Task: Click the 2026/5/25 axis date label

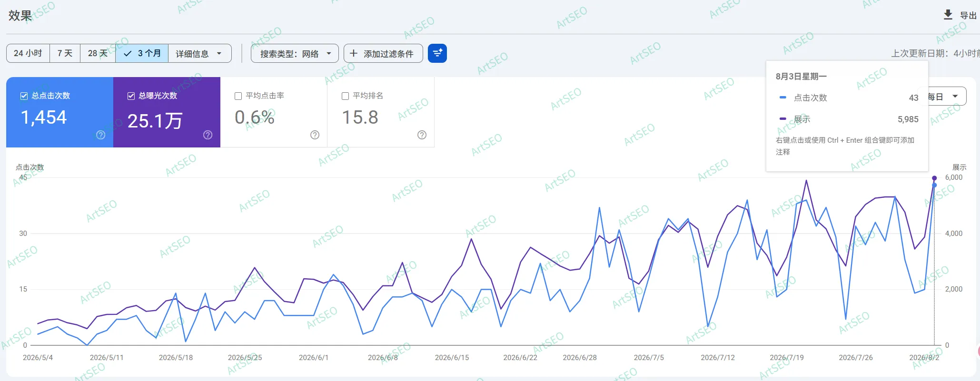Action: pyautogui.click(x=245, y=358)
